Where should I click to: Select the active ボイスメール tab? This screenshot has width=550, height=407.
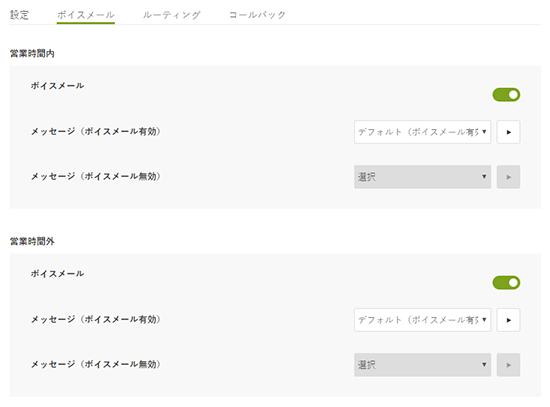(86, 15)
